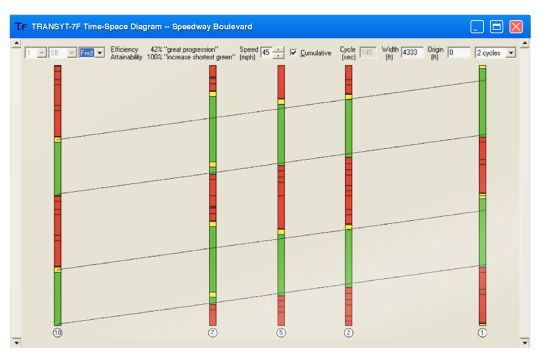Click the right scrollbar's up arrow
Screen dimensions: 541x360
tap(524, 43)
